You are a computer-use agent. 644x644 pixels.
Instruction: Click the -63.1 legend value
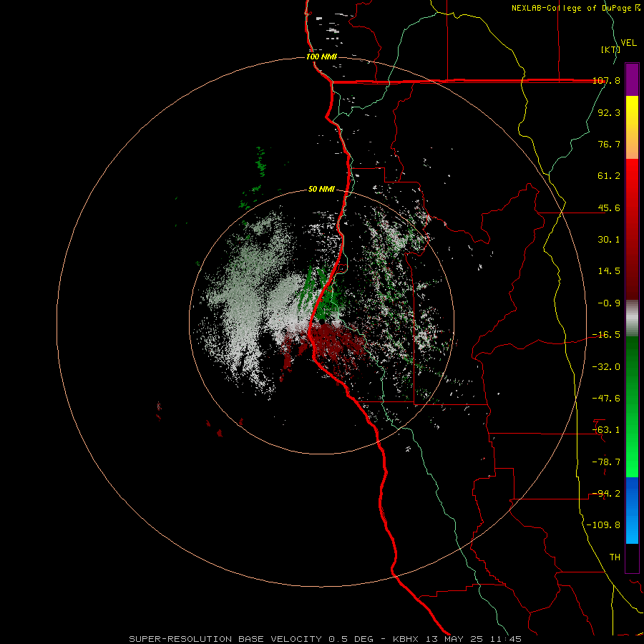[x=606, y=430]
